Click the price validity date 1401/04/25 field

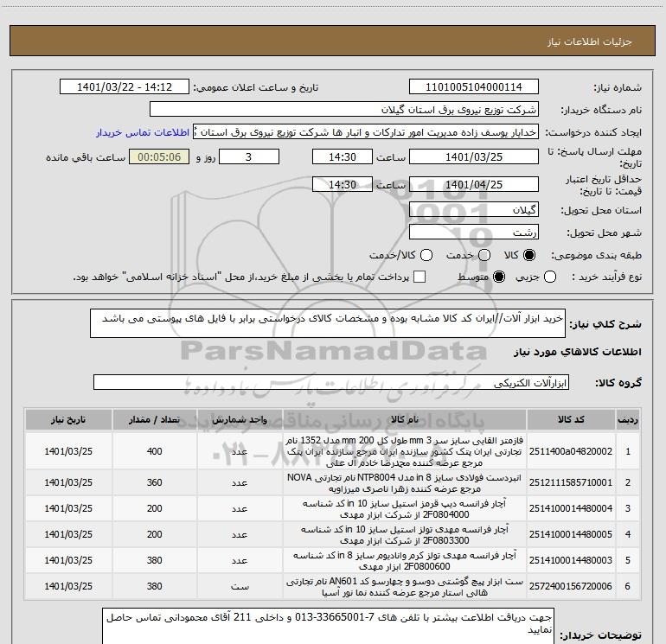point(474,185)
